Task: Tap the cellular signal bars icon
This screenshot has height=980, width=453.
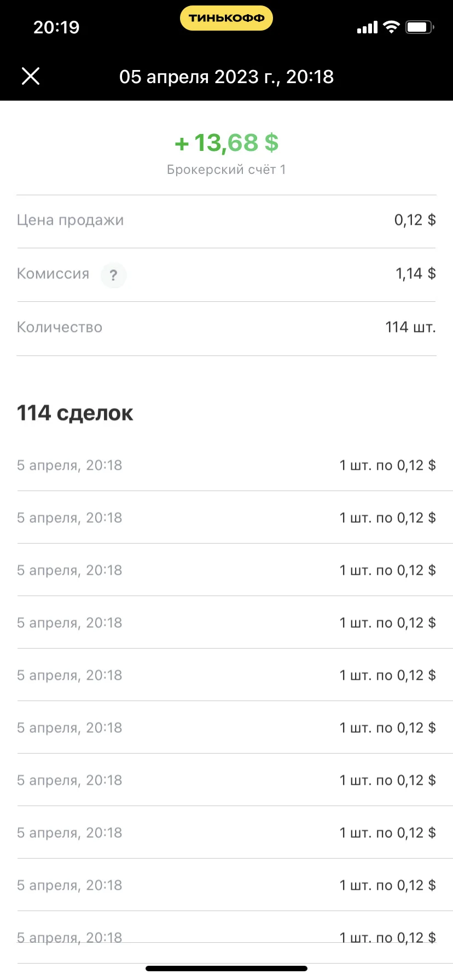Action: point(368,27)
